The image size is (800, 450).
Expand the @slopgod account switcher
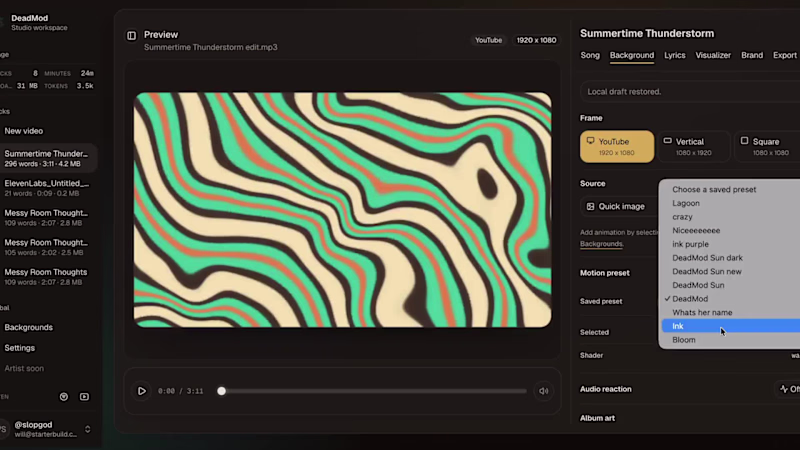(x=88, y=429)
